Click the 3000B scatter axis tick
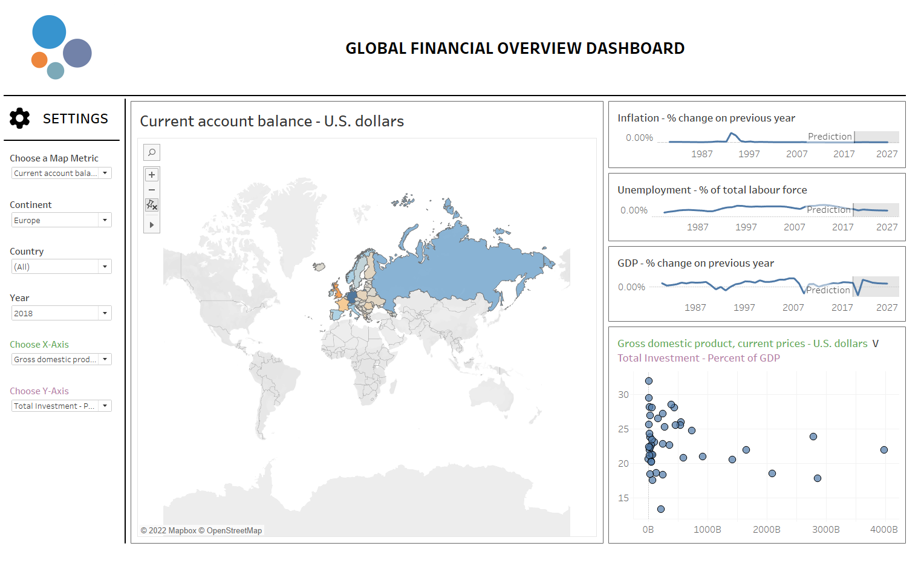Image resolution: width=924 pixels, height=572 pixels. pos(826,530)
